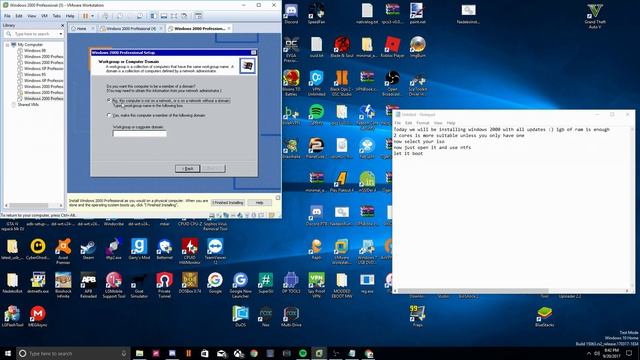Click the VMware suspend (pause) toolbar button
The height and width of the screenshot is (360, 640).
tap(85, 16)
